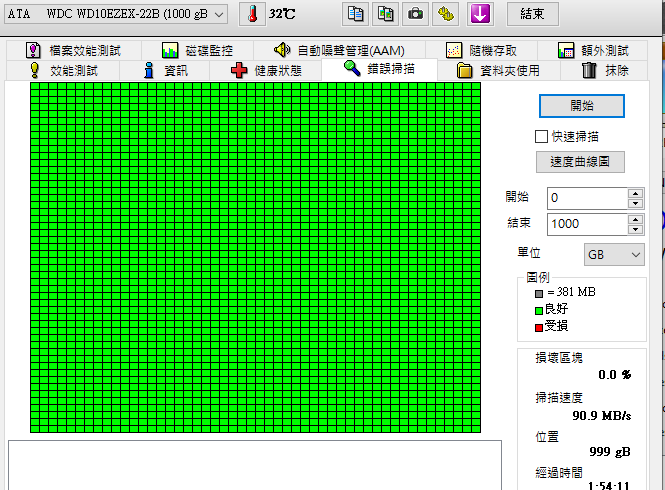665x490 pixels.
Task: Click the light bulb 效能測試 icon
Action: [35, 70]
